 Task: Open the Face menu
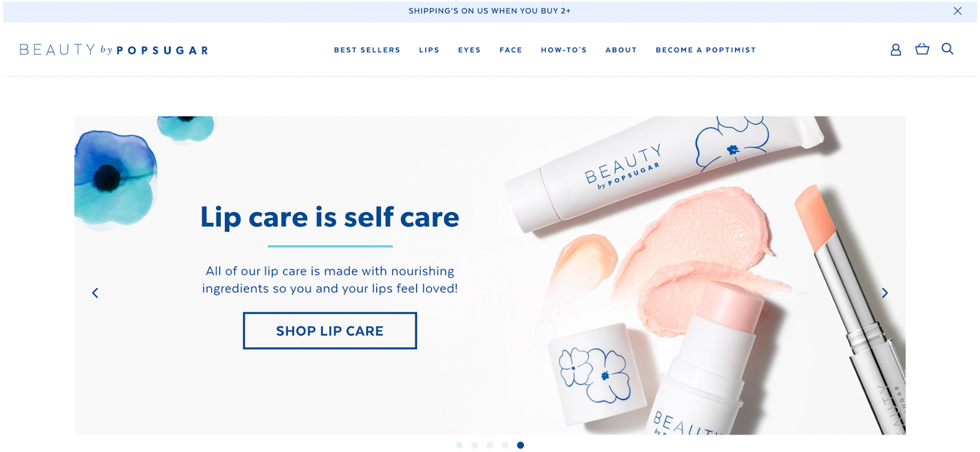pyautogui.click(x=510, y=50)
